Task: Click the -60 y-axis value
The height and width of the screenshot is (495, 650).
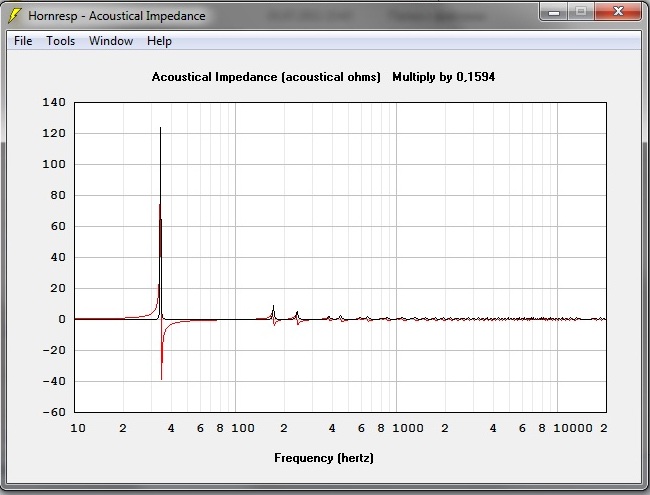Action: click(x=54, y=412)
